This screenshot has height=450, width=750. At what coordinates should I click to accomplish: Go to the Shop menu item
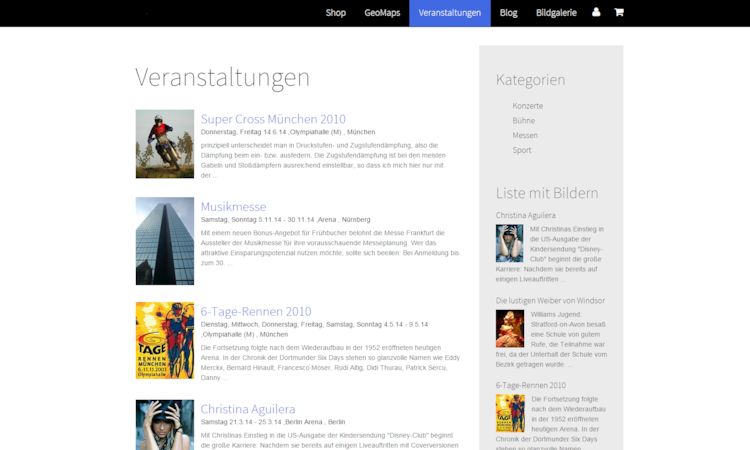[336, 13]
